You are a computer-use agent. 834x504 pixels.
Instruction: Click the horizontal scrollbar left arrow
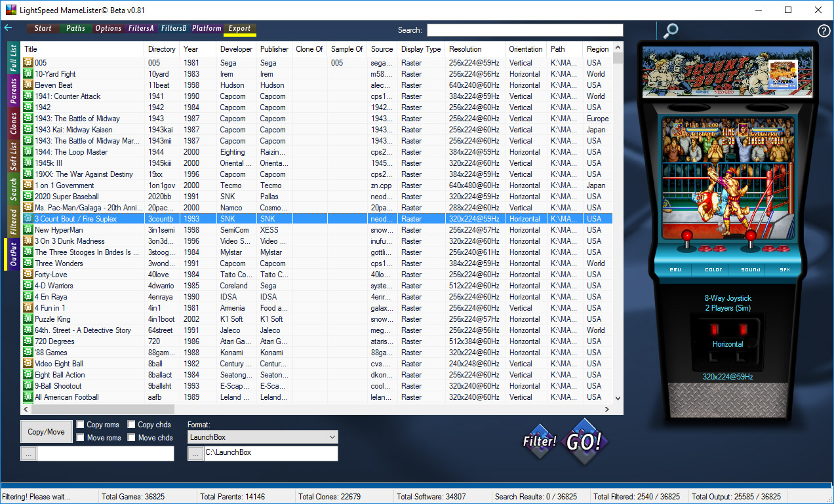click(26, 408)
